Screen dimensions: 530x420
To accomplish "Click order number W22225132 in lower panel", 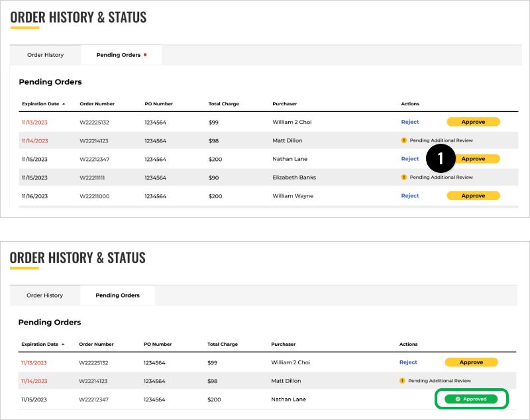I will point(93,363).
